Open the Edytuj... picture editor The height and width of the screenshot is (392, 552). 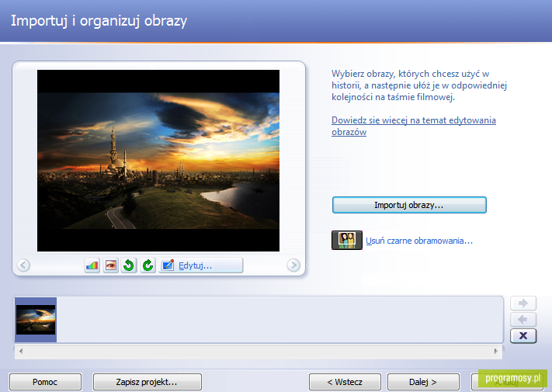[200, 265]
